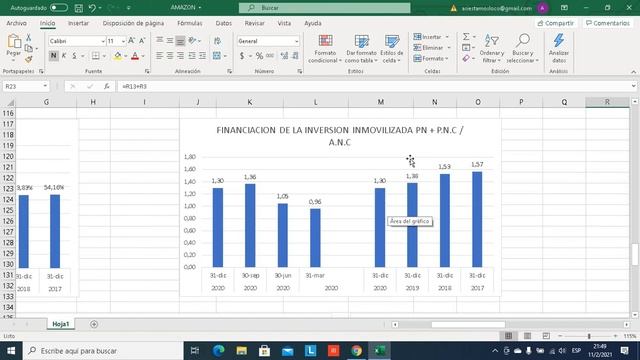Screen dimensions: 640x360
Task: Open the Insertar cells dropdown
Action: click(447, 37)
